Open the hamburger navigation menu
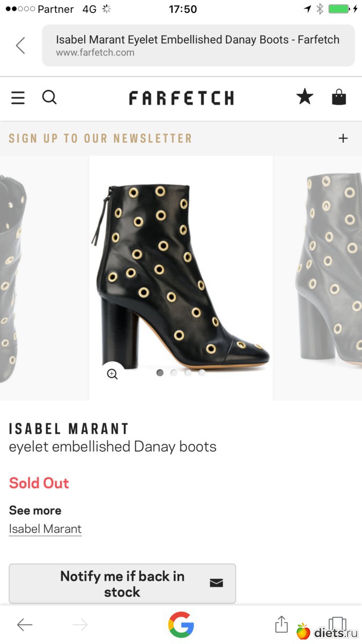Viewport: 362px width, 644px height. (18, 98)
